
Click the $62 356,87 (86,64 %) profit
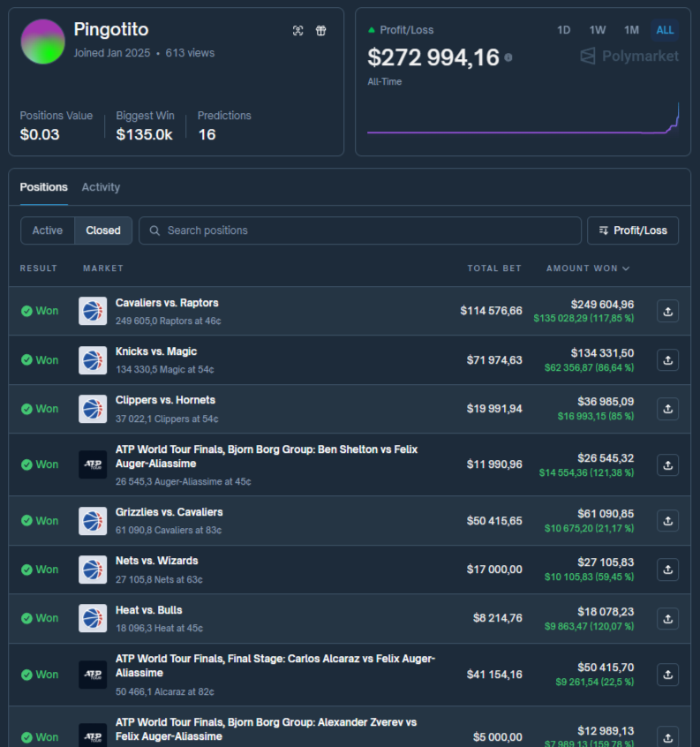(590, 368)
